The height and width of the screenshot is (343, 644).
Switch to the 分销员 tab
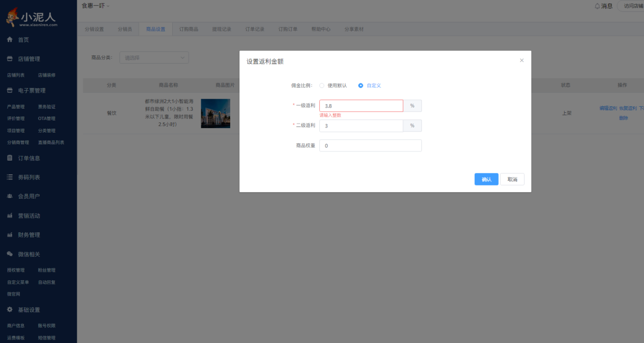(125, 29)
